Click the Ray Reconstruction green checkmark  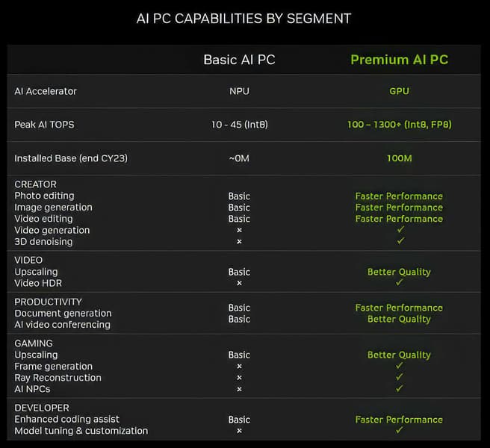point(400,378)
